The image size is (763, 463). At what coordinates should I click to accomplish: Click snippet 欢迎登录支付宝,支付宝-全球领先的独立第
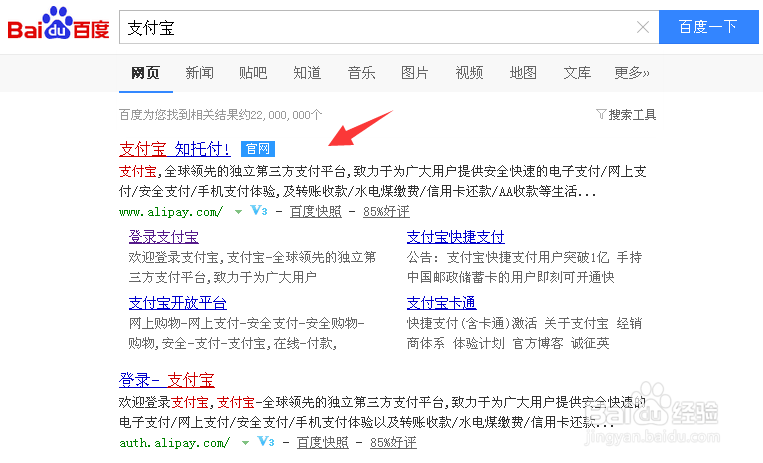click(252, 257)
